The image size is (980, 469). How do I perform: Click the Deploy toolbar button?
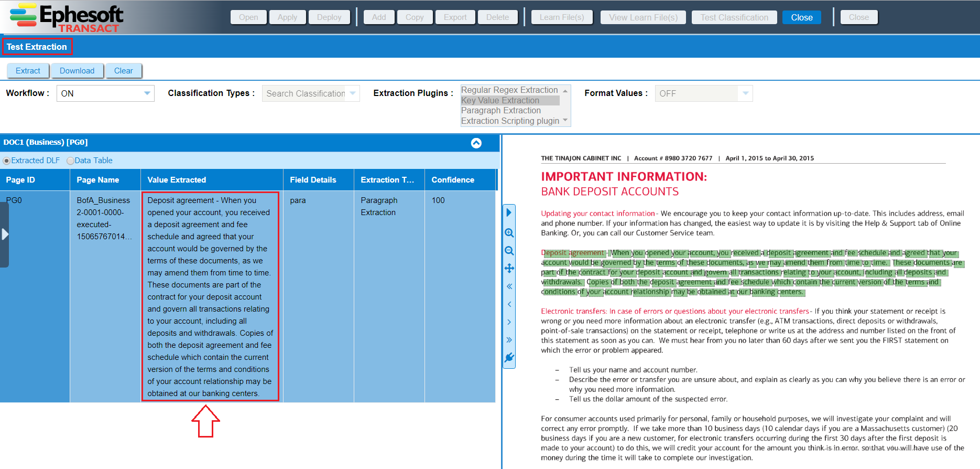[329, 17]
